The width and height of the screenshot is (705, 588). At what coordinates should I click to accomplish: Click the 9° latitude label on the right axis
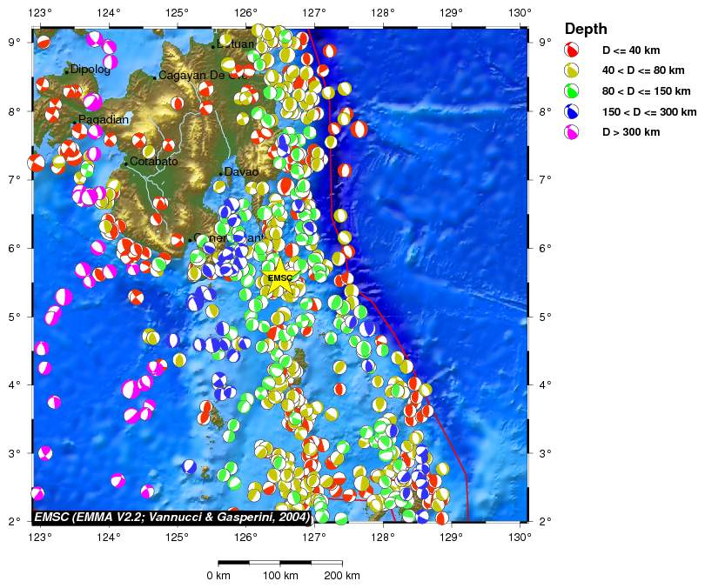(542, 43)
